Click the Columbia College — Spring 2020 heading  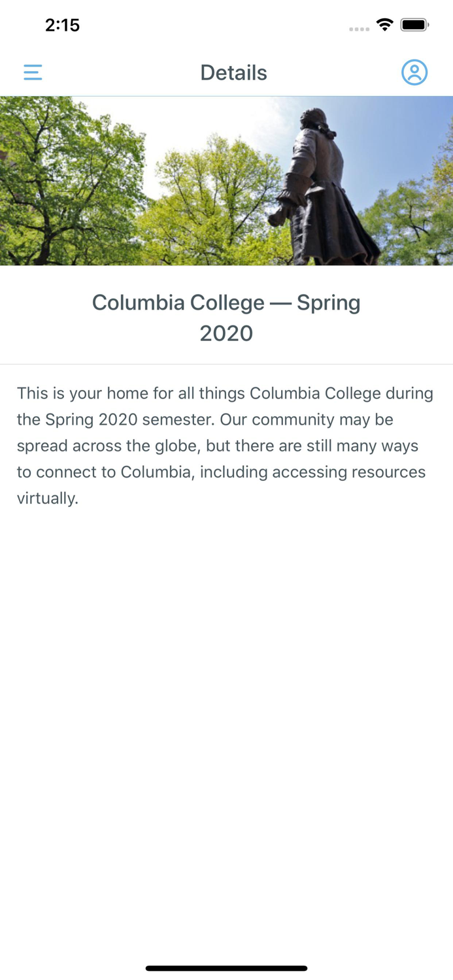[x=226, y=317]
